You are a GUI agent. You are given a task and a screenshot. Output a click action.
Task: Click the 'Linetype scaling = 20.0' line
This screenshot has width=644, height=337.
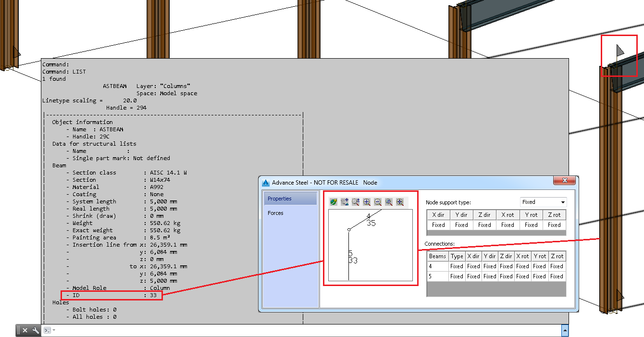[x=89, y=100]
